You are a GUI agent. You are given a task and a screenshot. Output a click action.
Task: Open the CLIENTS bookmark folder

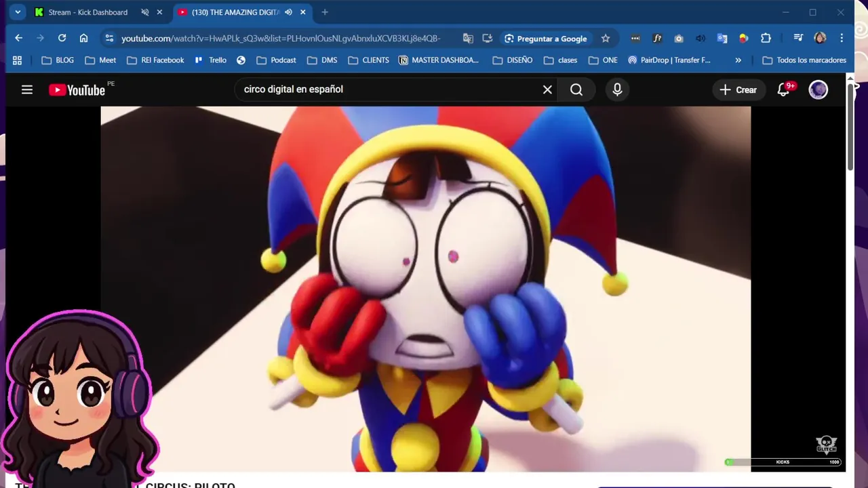coord(368,60)
